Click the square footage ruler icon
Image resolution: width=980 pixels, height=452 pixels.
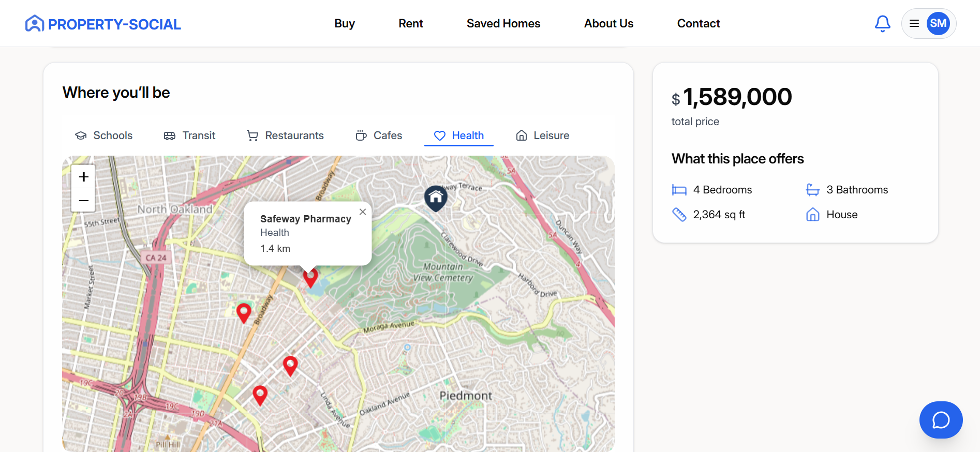[679, 215]
